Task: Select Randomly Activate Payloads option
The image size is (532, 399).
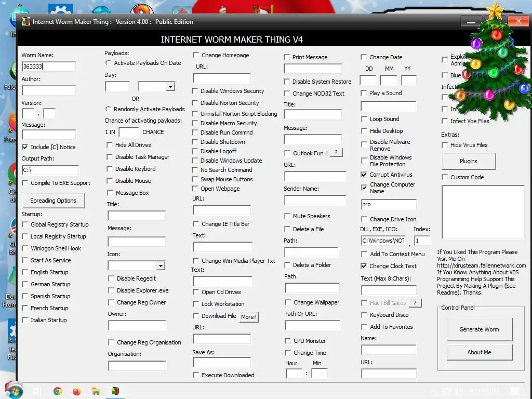Action: click(108, 109)
